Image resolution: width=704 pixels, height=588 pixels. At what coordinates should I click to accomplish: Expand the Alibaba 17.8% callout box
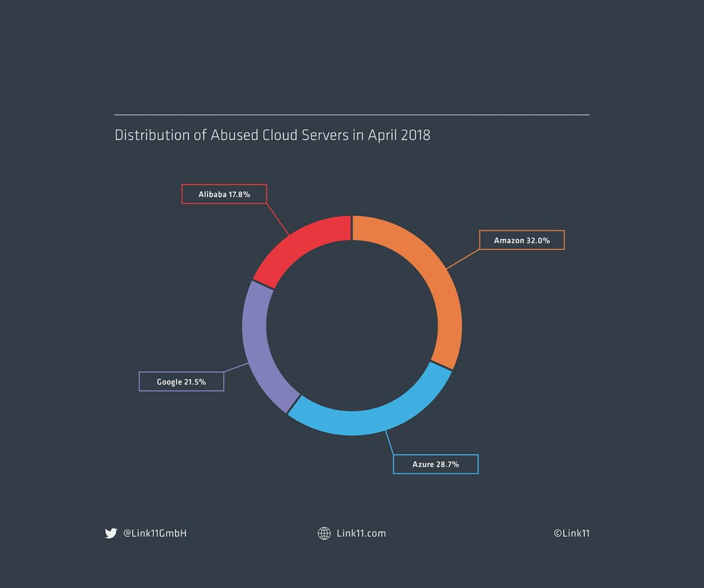[x=224, y=194]
